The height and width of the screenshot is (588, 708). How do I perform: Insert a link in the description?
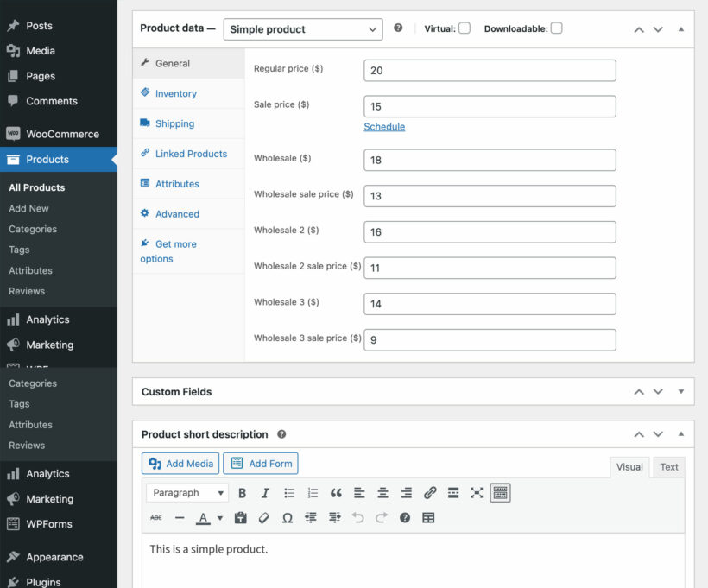click(x=430, y=493)
